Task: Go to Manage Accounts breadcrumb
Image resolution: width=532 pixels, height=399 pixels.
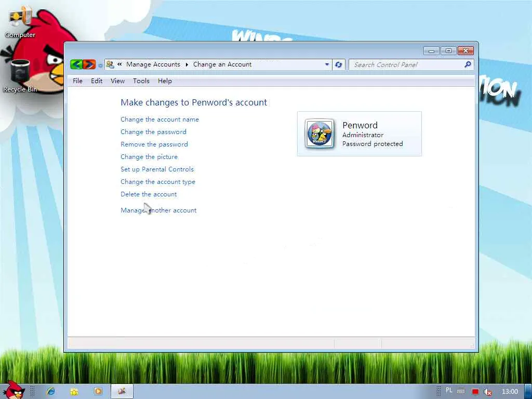Action: point(153,64)
